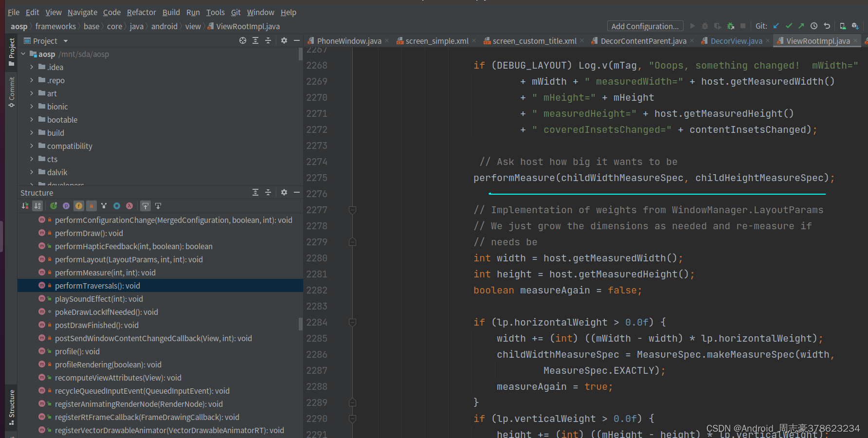Toggle show properties filter (purple p)
This screenshot has height=438, width=868.
point(66,206)
